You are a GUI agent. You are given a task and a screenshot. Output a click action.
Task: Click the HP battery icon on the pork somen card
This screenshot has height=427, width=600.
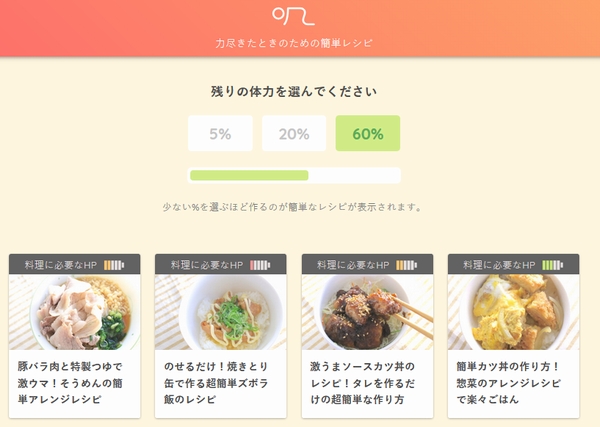pos(113,265)
